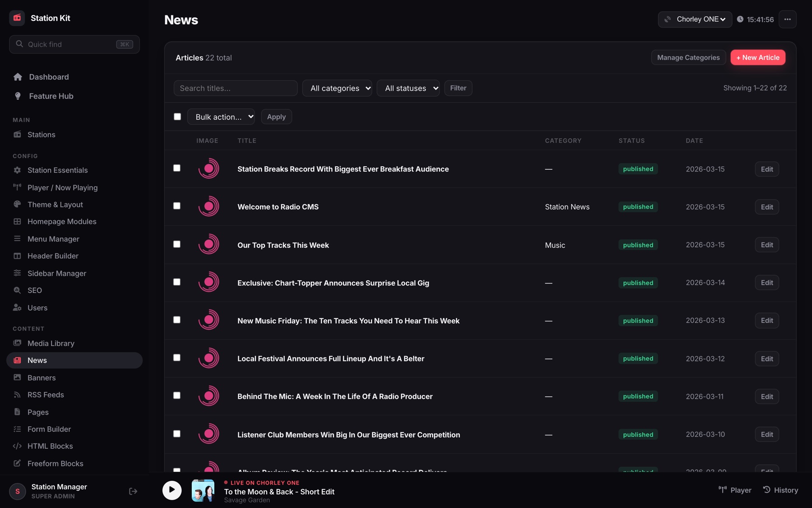
Task: Click the SEO magnifier icon
Action: (x=17, y=290)
